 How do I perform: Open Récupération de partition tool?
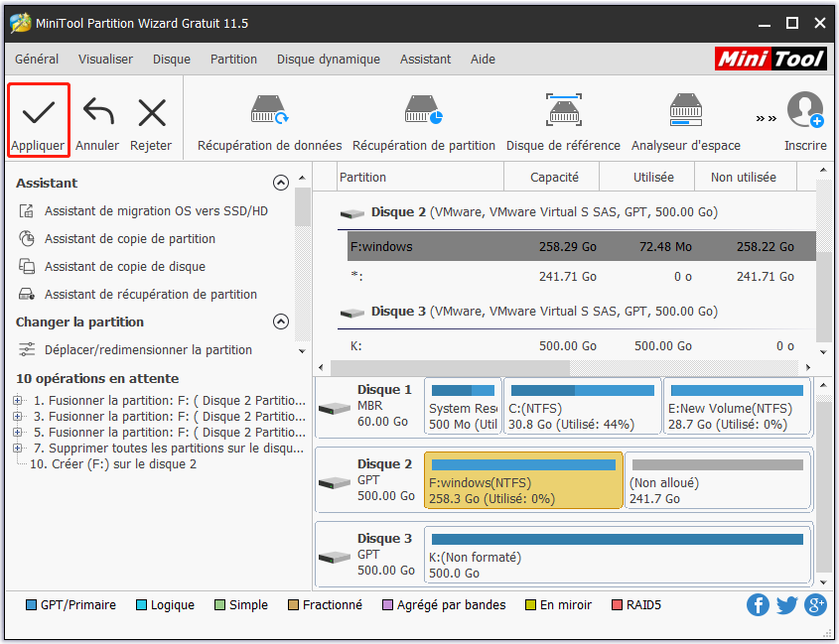[424, 123]
